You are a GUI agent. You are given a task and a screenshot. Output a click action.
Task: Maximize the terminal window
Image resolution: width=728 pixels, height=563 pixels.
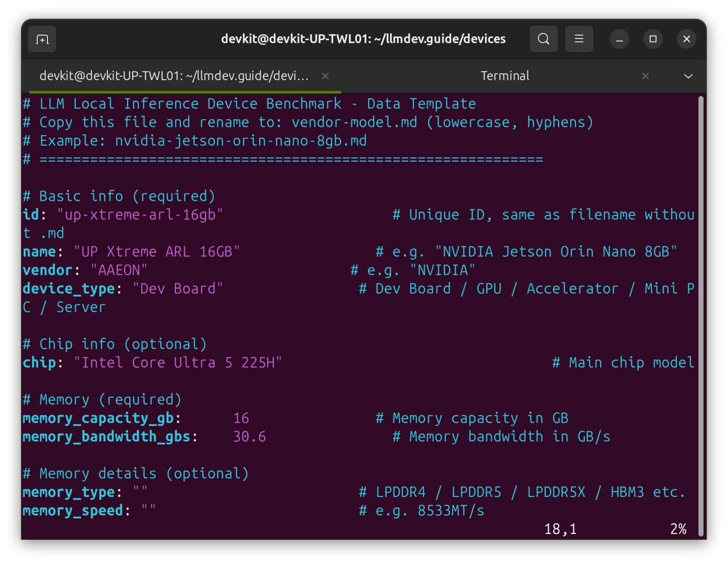click(x=653, y=39)
